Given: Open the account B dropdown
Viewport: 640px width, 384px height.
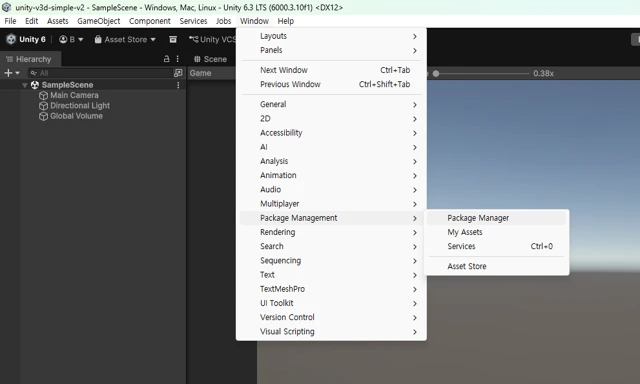Looking at the screenshot, I should [x=71, y=39].
